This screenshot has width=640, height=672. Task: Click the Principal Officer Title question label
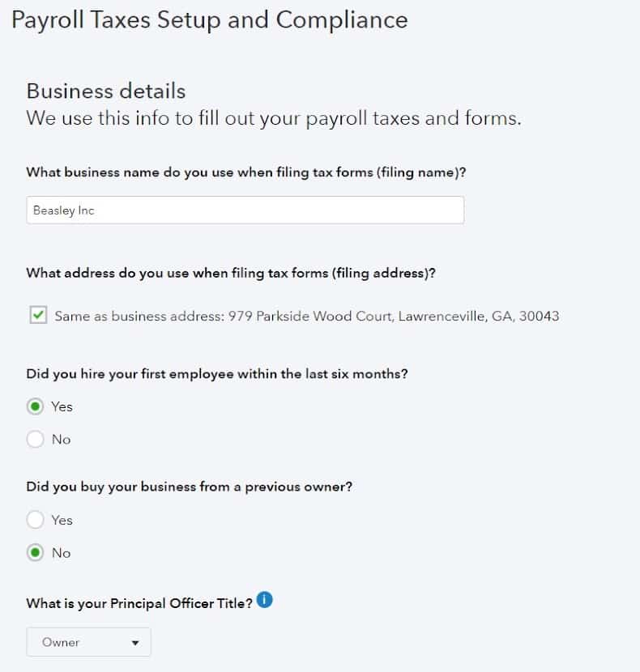[139, 603]
